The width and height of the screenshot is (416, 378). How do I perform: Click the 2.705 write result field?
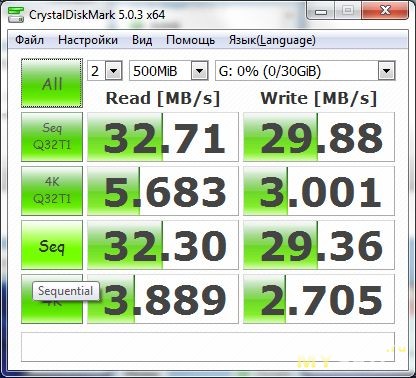[319, 299]
